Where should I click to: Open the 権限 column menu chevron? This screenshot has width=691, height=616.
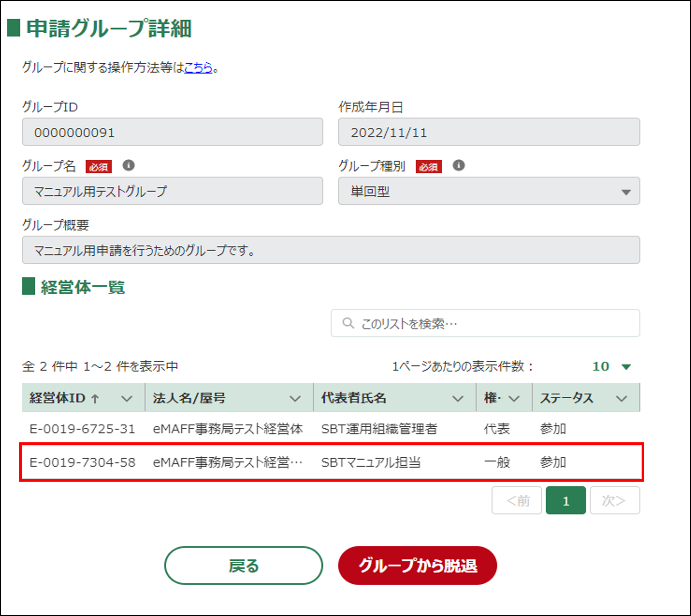click(514, 399)
